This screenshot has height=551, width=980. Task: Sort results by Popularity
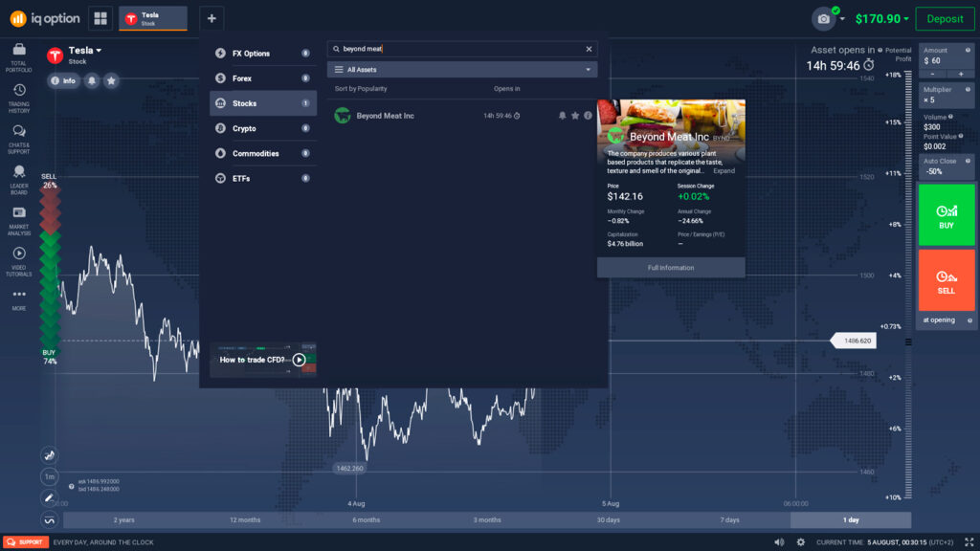pyautogui.click(x=361, y=89)
